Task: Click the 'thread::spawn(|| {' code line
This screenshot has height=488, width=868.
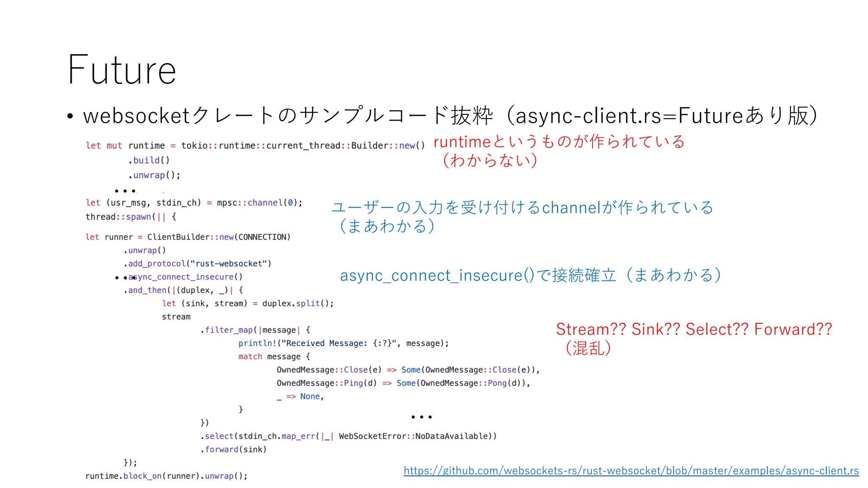Action: pos(131,217)
